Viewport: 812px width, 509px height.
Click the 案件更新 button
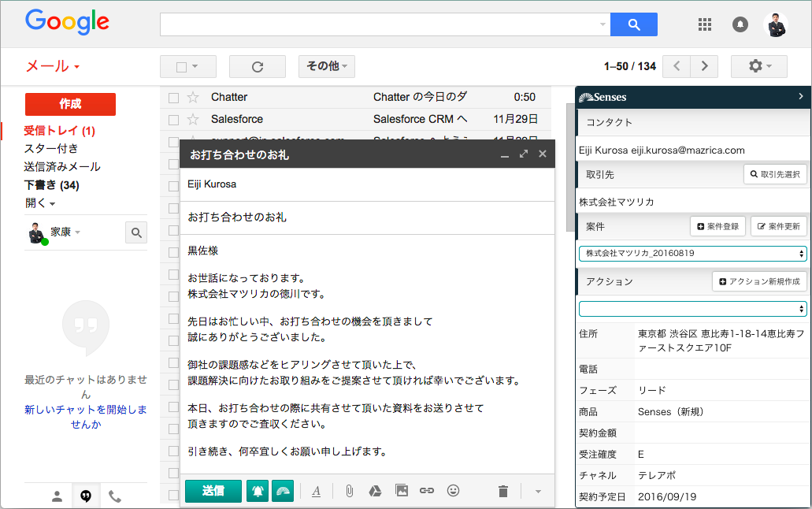pos(779,226)
